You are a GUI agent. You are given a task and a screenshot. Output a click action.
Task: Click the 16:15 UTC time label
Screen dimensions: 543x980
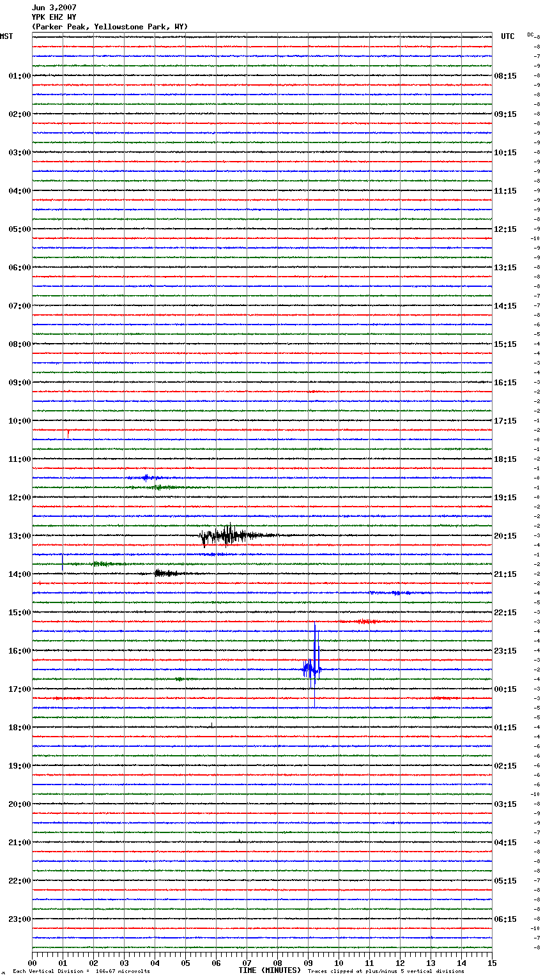505,383
